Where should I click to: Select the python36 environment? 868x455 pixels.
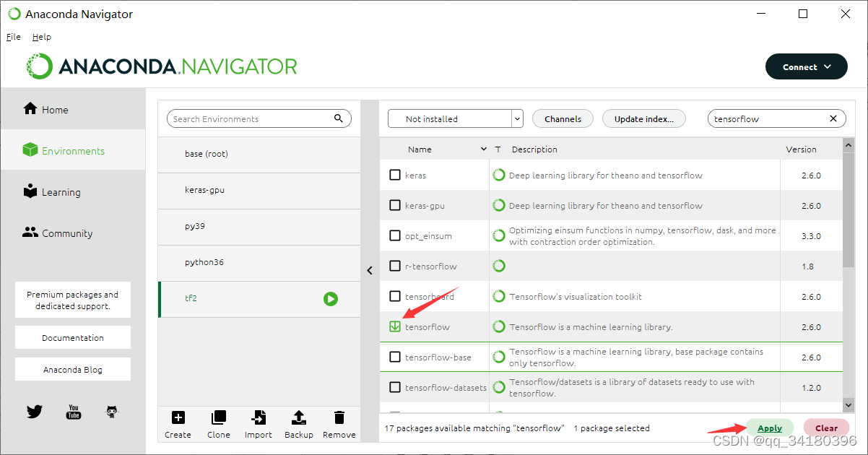pos(259,262)
